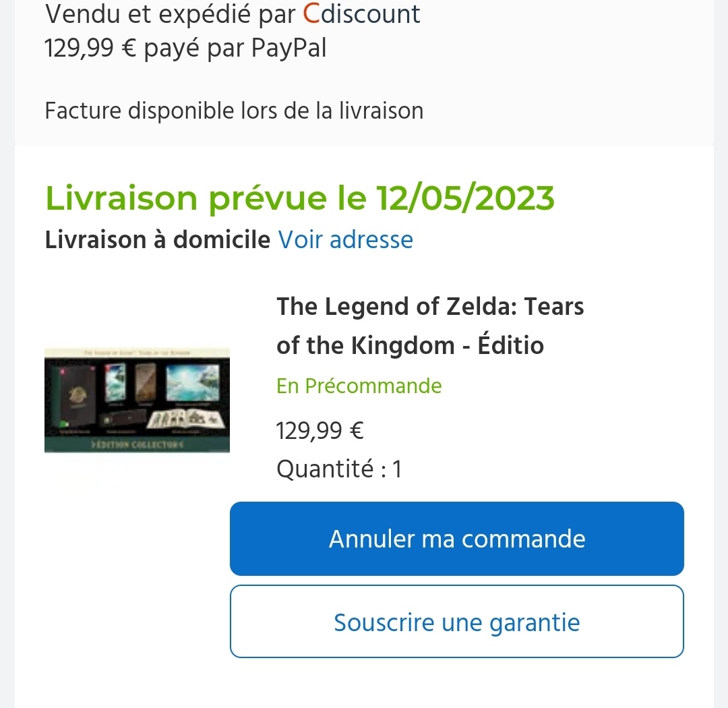728x708 pixels.
Task: Click the orange C in the Cdiscount logo
Action: click(311, 14)
